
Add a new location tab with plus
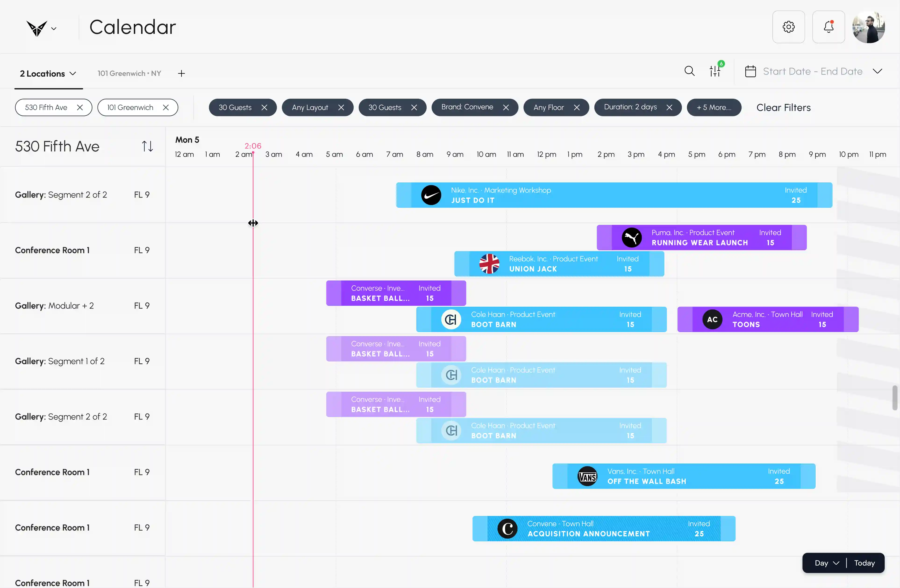tap(182, 73)
